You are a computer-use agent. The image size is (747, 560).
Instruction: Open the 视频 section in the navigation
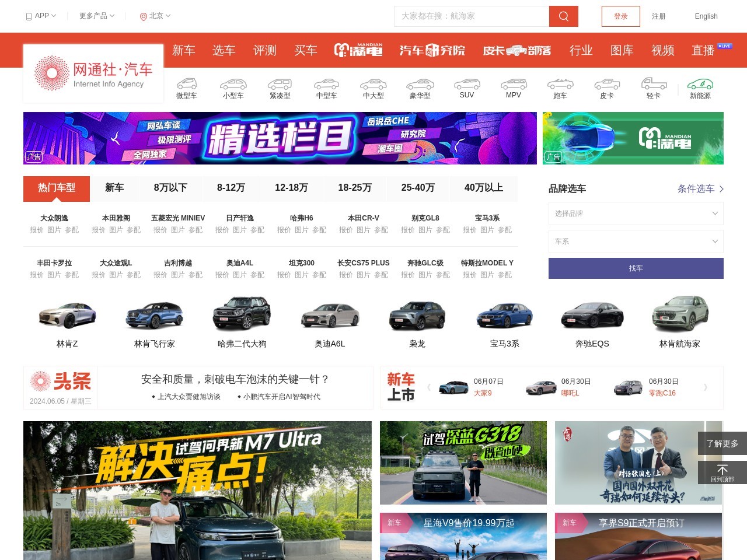point(663,51)
